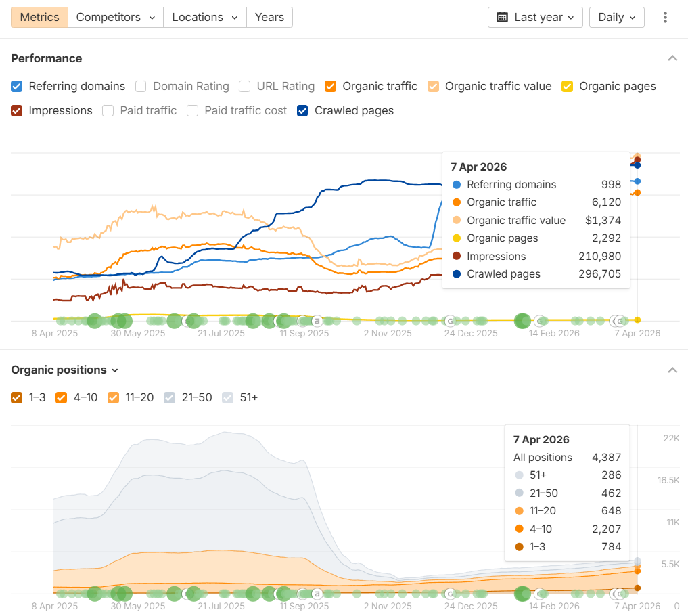
Task: Open the Locations dropdown
Action: click(x=204, y=17)
